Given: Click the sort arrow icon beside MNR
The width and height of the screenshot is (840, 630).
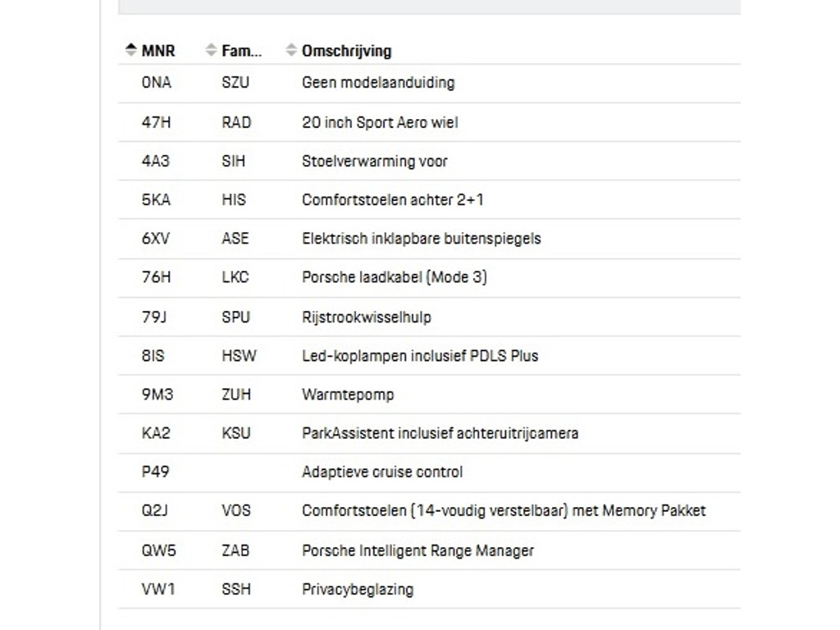Looking at the screenshot, I should [131, 50].
